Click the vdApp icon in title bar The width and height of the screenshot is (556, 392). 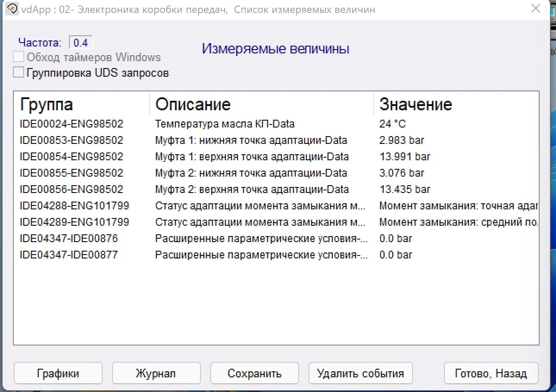coord(13,9)
